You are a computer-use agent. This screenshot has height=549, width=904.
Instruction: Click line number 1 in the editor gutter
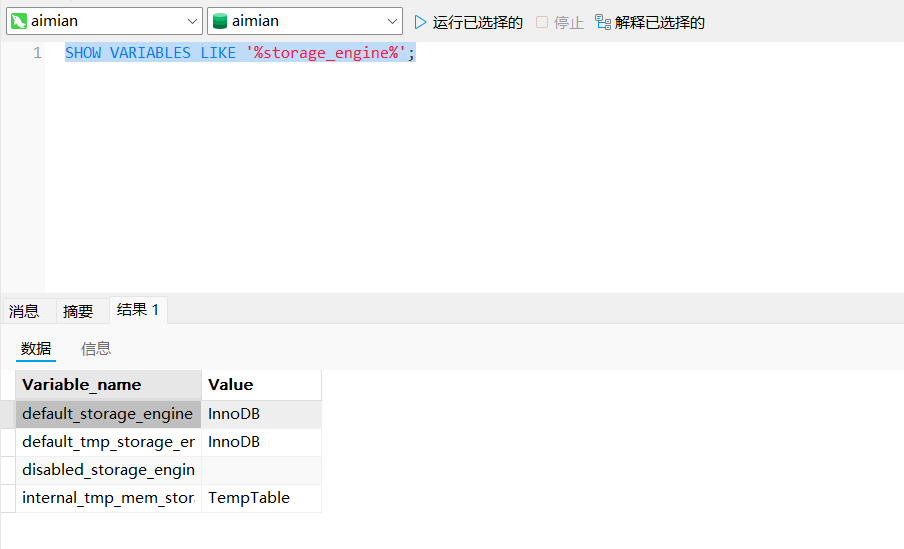tap(37, 53)
